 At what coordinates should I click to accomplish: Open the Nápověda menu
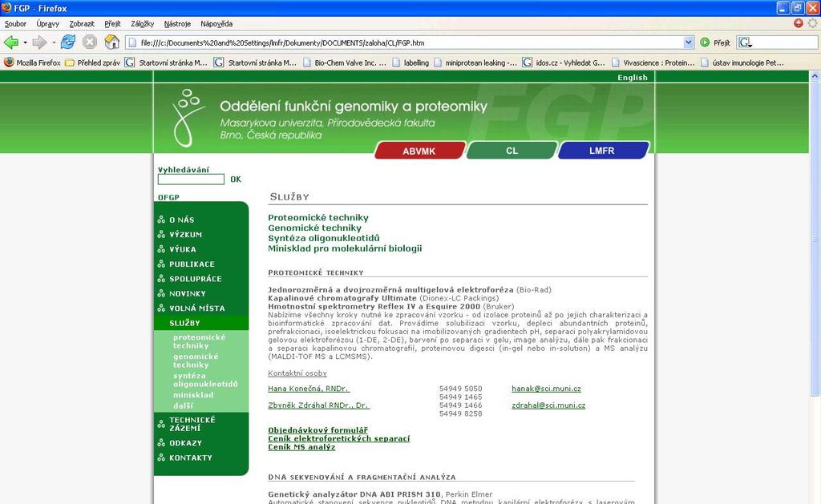[216, 23]
